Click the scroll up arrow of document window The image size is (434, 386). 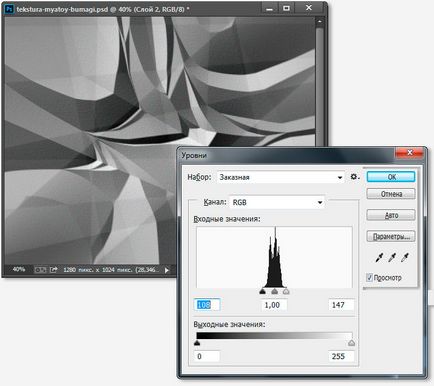click(319, 22)
